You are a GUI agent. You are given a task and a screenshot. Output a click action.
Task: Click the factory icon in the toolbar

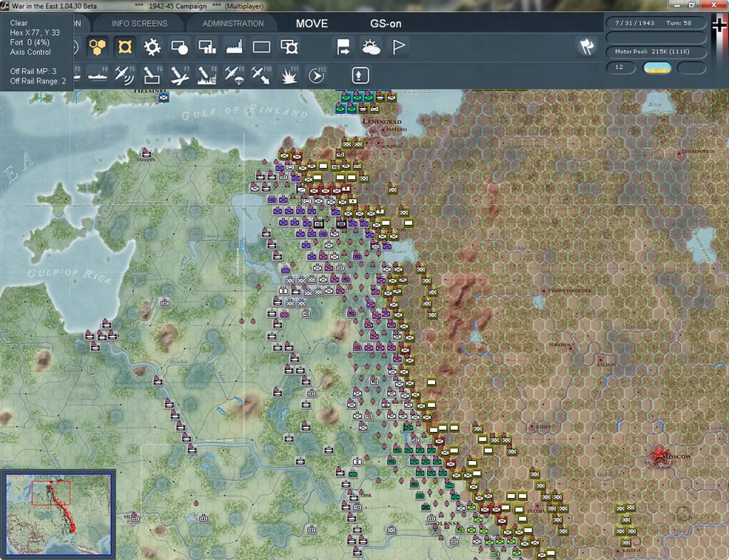click(234, 47)
